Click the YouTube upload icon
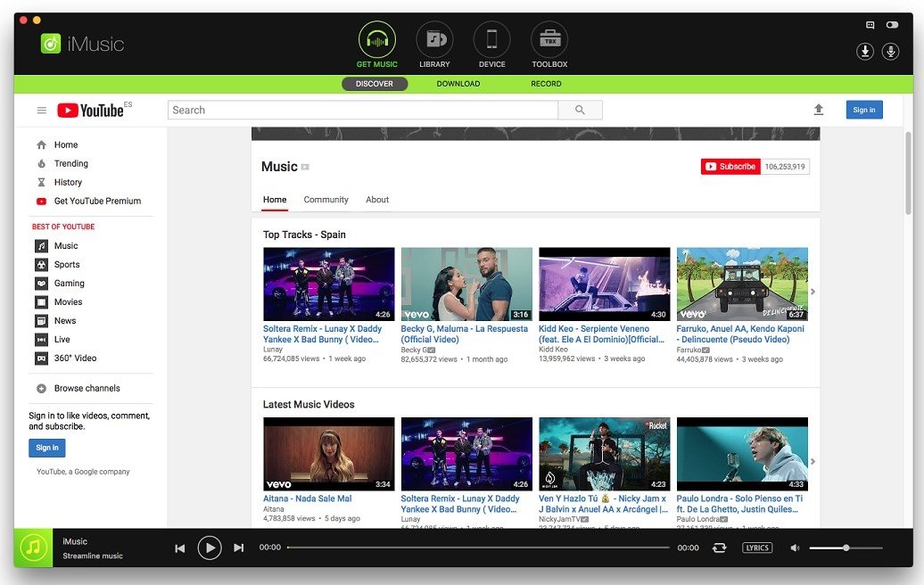924x585 pixels. tap(819, 110)
